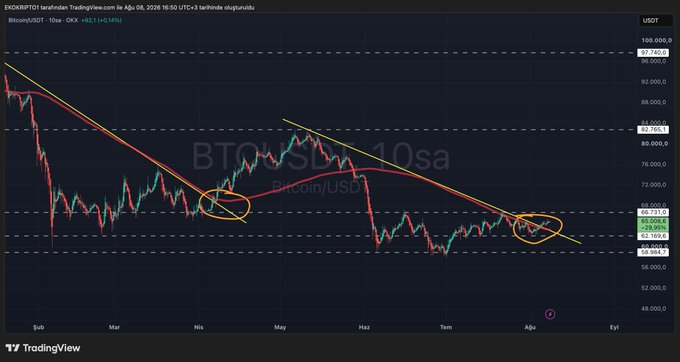Click the Mar month label on time axis
The height and width of the screenshot is (362, 680).
pyautogui.click(x=114, y=327)
